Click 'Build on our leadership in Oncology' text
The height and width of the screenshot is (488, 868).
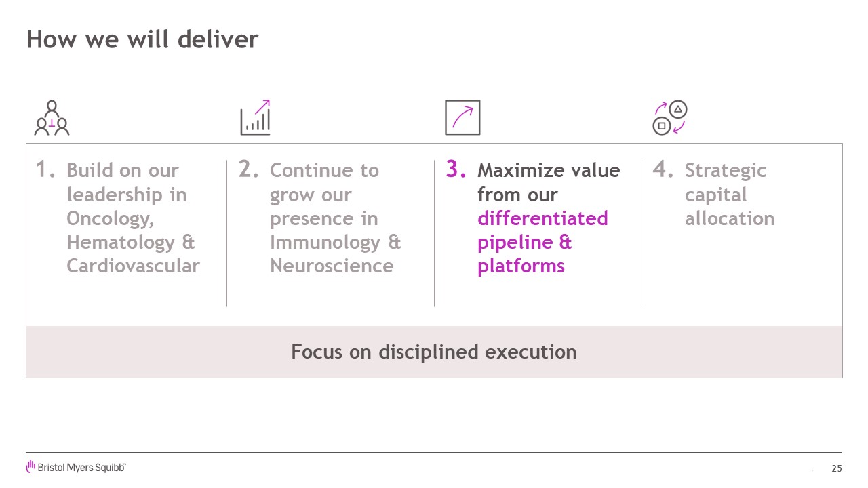(127, 195)
